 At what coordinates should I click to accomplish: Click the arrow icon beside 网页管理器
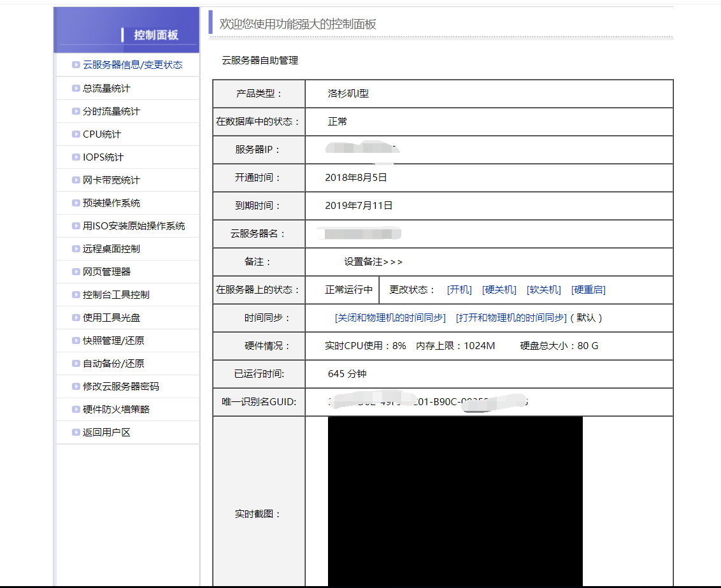(x=76, y=272)
